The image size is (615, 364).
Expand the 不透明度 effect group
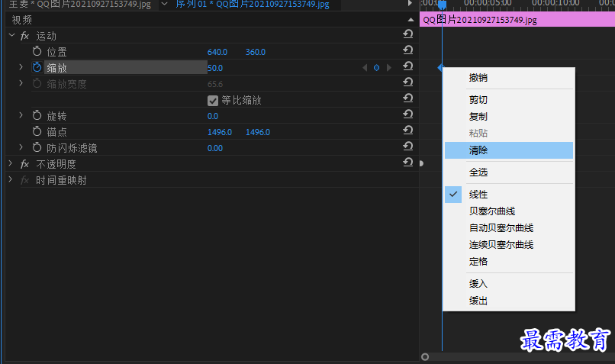tap(11, 164)
